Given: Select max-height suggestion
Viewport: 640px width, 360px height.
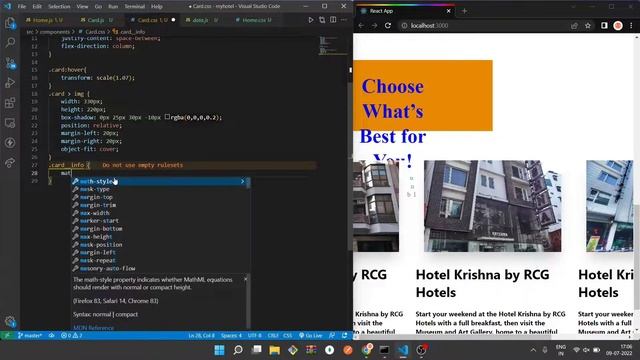Looking at the screenshot, I should pos(160,237).
